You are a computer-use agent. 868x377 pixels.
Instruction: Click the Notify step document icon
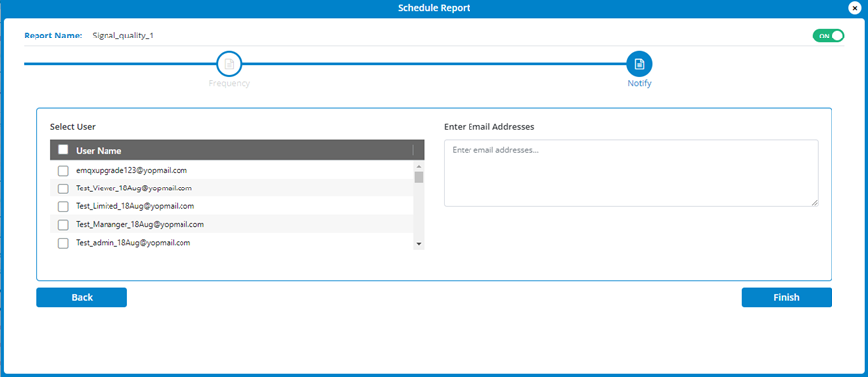coord(639,64)
